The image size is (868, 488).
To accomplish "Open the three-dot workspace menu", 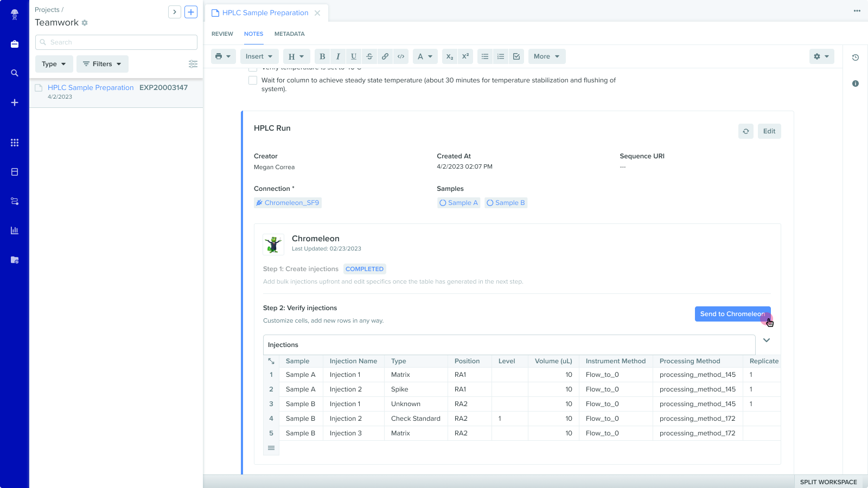I will (x=857, y=11).
